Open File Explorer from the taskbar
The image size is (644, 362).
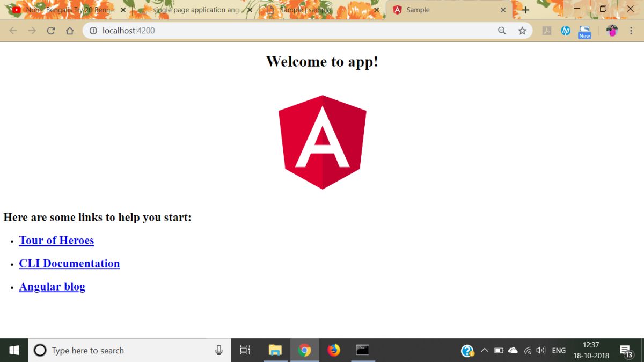[275, 350]
